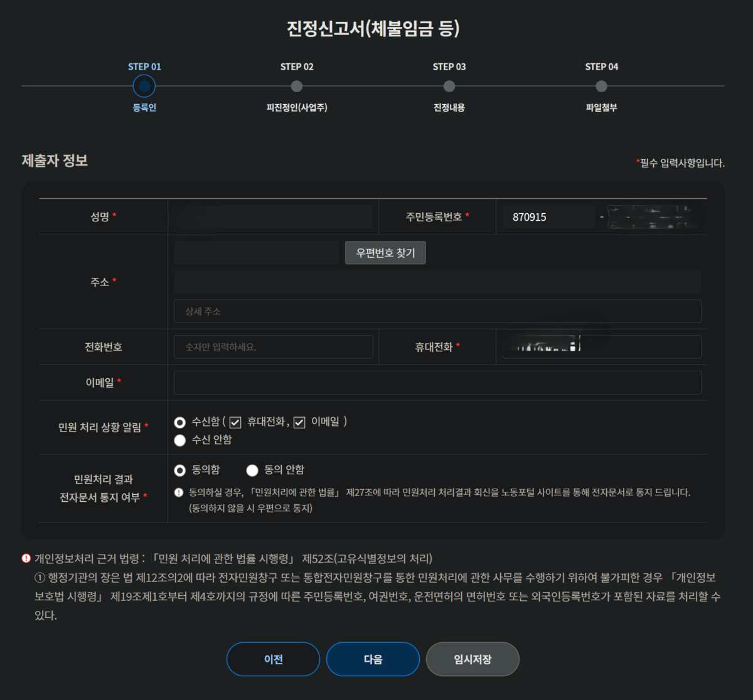Proceed with the 다음 button
Image resolution: width=753 pixels, height=700 pixels.
click(x=373, y=659)
